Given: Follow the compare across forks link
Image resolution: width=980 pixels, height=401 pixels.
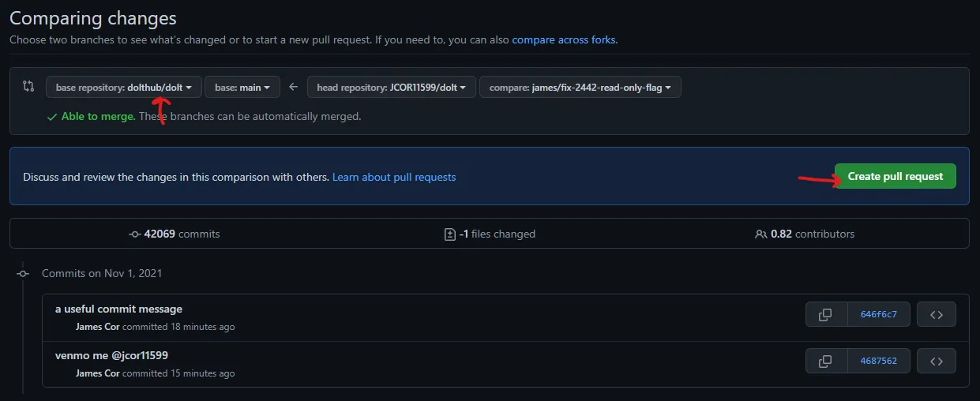Looking at the screenshot, I should [x=563, y=39].
